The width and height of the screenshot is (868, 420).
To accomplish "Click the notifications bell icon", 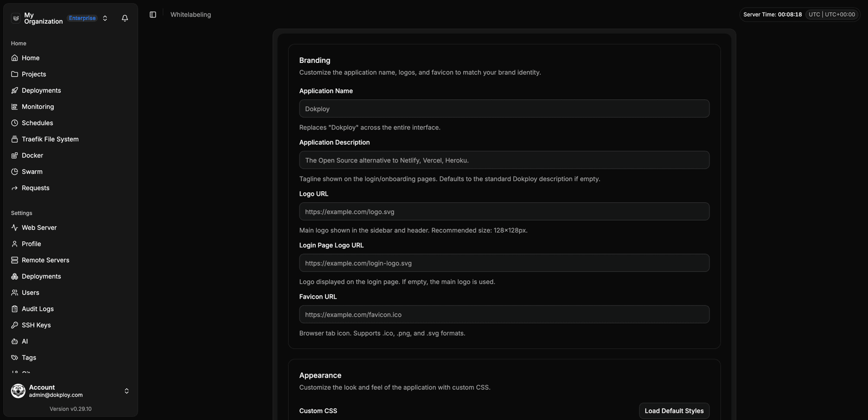I will coord(125,18).
